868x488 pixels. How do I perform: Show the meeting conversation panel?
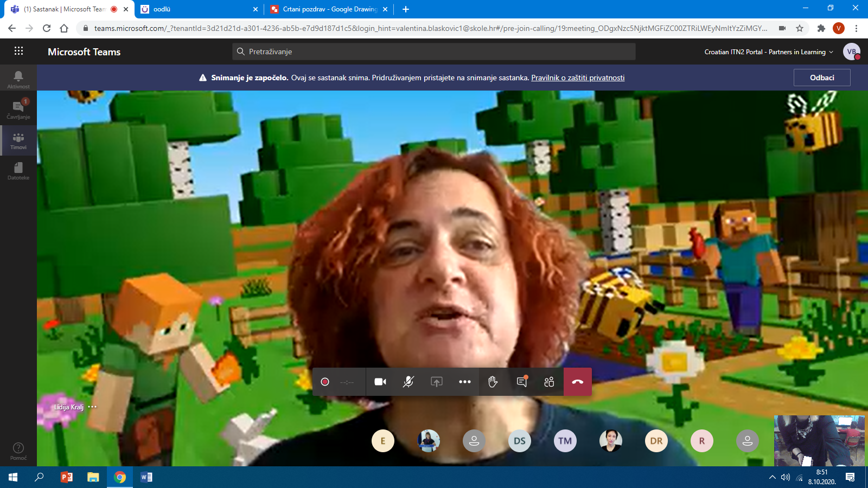521,382
